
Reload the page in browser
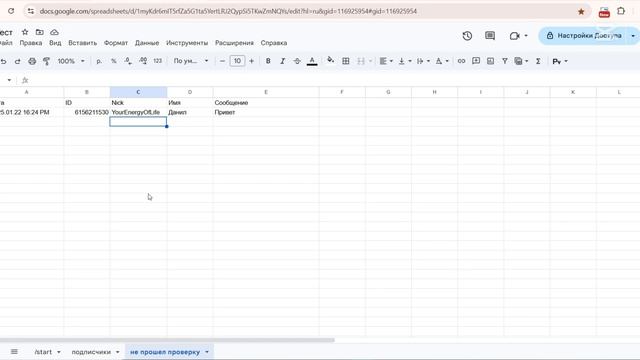click(x=11, y=11)
